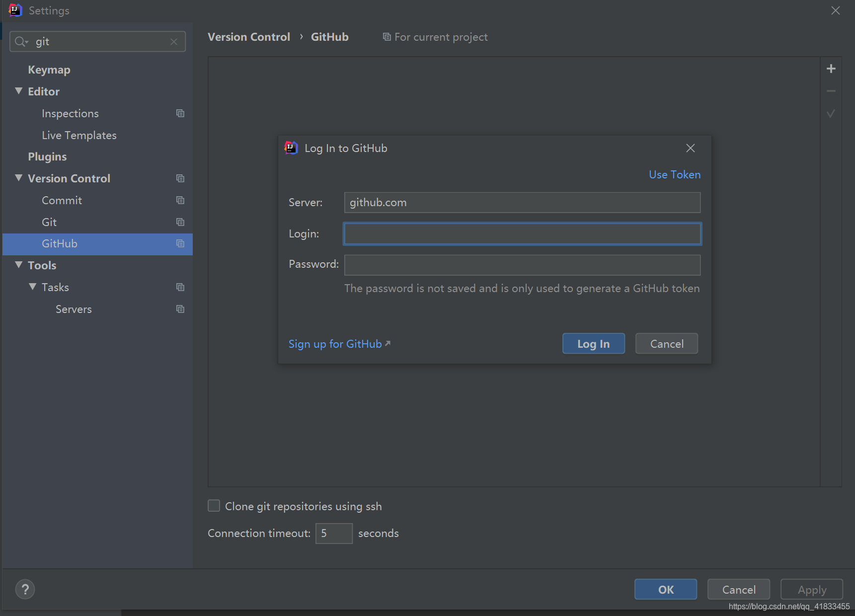This screenshot has height=616, width=855.
Task: Collapse the Version Control tree node
Action: [x=19, y=178]
